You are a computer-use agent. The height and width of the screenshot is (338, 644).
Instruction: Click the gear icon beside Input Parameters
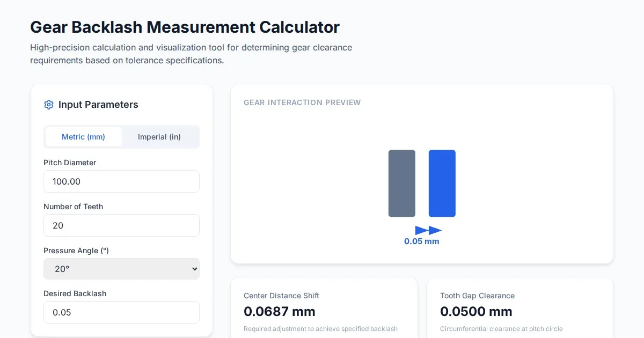pyautogui.click(x=49, y=105)
